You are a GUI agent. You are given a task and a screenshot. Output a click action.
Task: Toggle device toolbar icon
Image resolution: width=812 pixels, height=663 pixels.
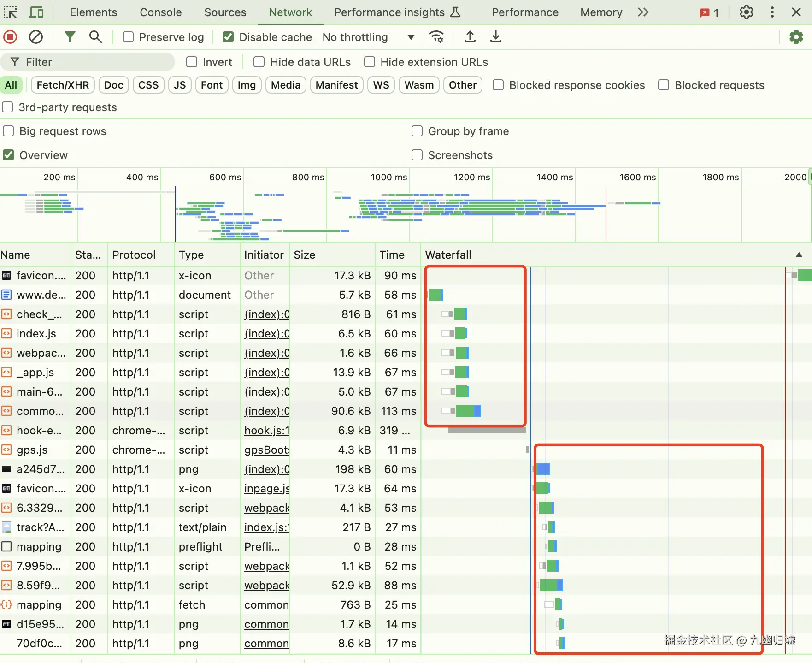pos(36,12)
